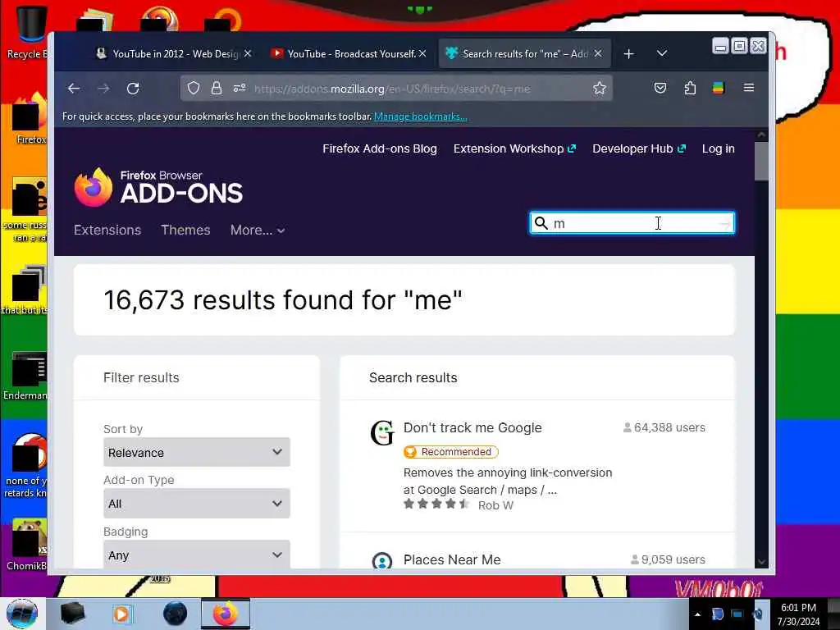The height and width of the screenshot is (630, 840).
Task: Go back to the previous page
Action: coord(74,89)
